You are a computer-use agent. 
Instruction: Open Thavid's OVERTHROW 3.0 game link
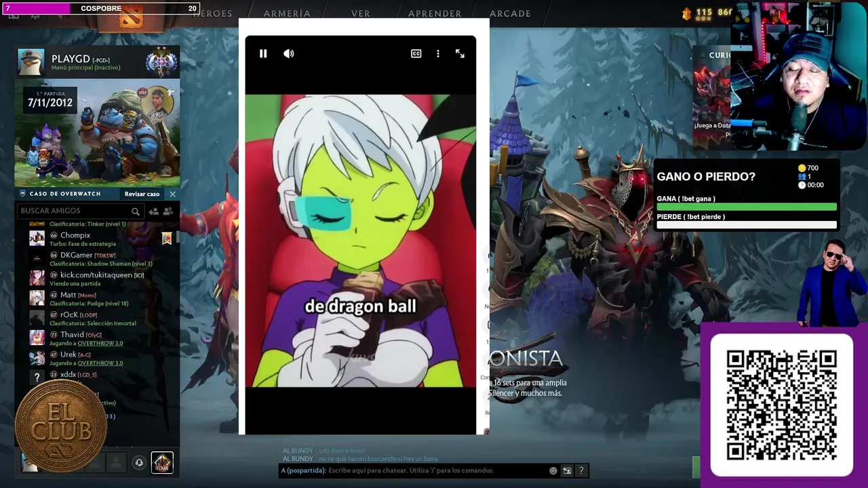[100, 344]
